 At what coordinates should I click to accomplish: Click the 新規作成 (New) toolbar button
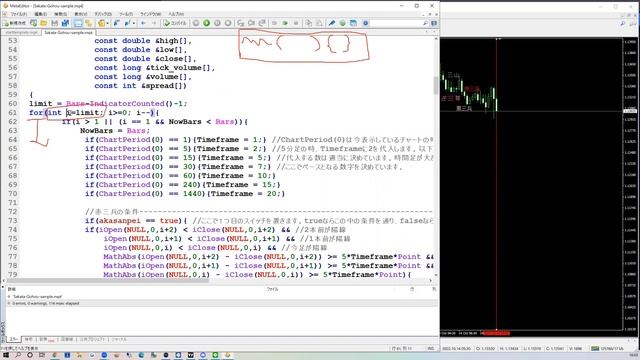pyautogui.click(x=15, y=23)
